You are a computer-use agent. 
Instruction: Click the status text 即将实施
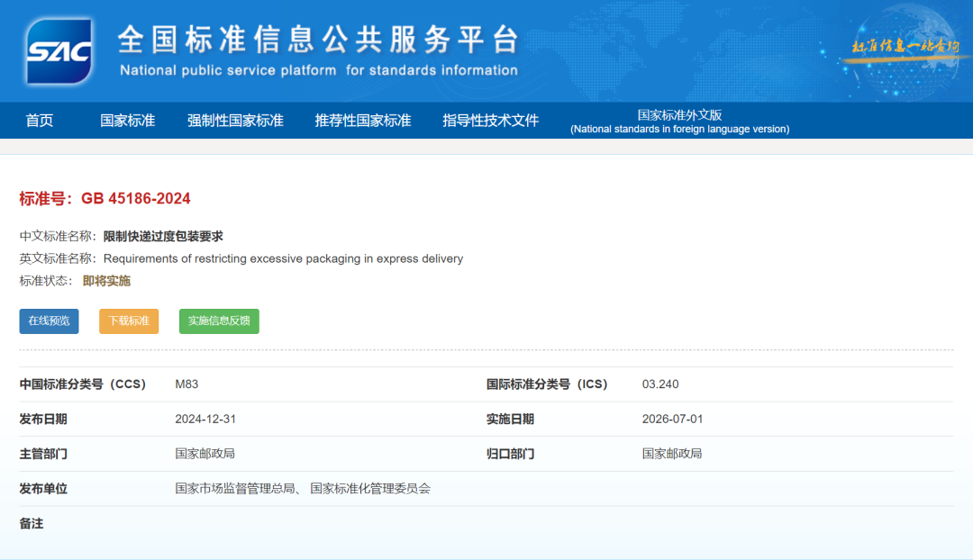click(x=106, y=281)
